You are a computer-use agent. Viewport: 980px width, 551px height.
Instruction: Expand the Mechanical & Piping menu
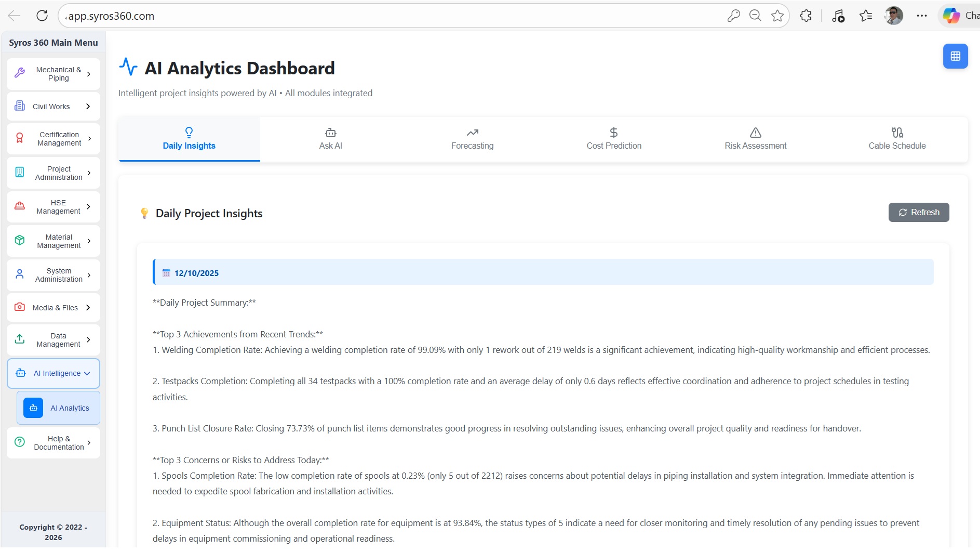tap(53, 74)
